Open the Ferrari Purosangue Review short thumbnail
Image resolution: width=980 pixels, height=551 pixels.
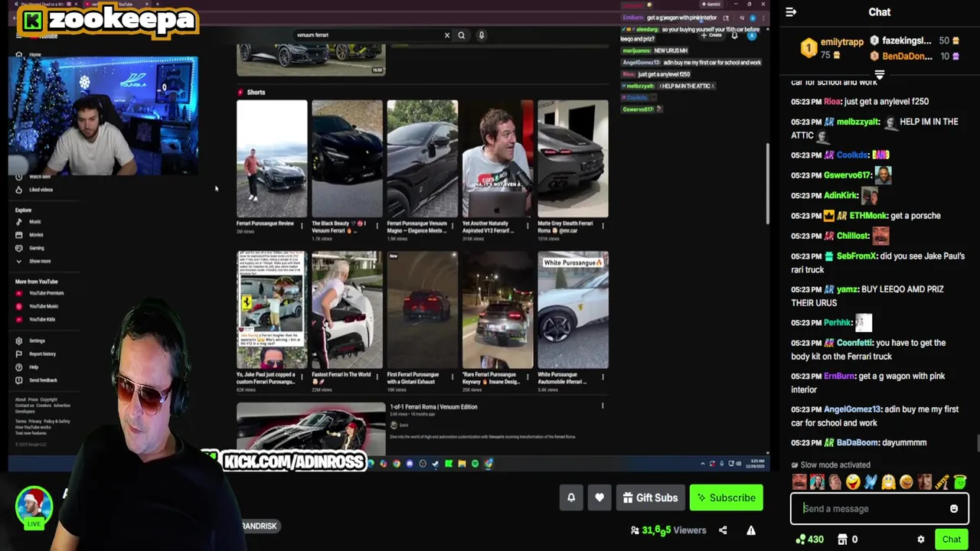point(272,159)
